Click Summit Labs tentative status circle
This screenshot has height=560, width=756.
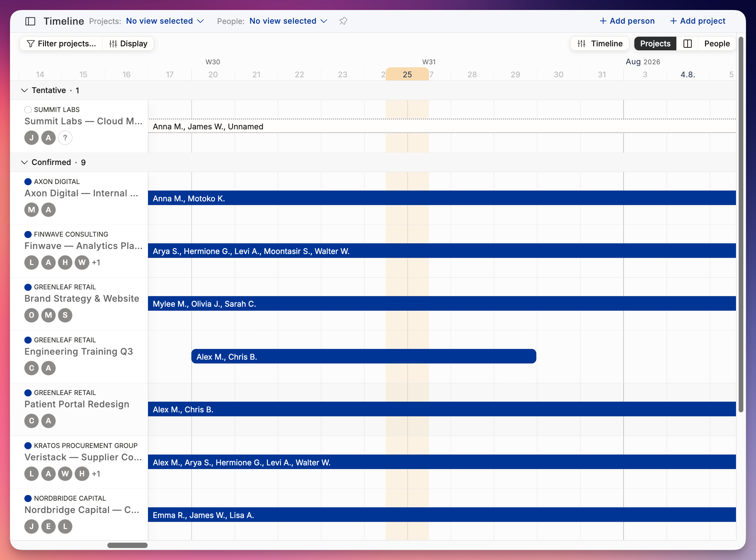pyautogui.click(x=28, y=110)
